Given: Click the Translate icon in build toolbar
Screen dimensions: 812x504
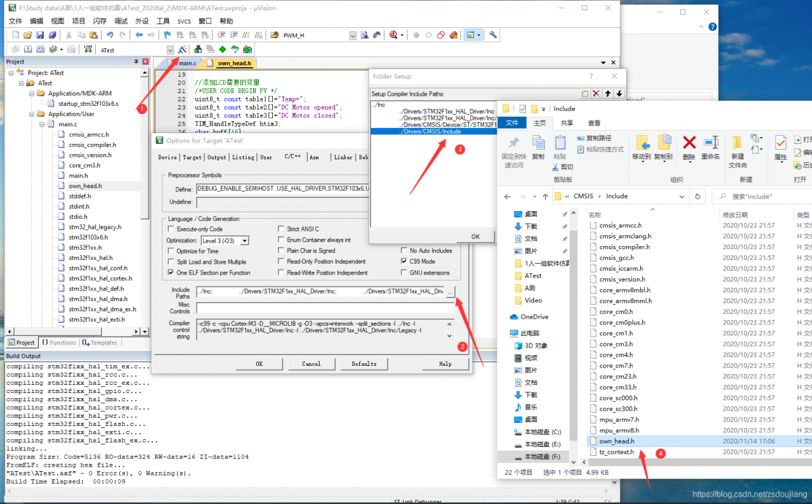Looking at the screenshot, I should point(16,49).
